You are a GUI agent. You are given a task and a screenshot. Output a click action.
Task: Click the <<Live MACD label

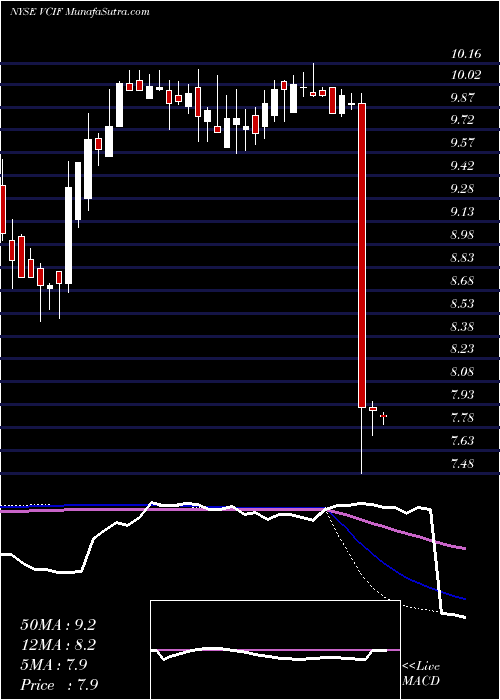click(421, 674)
